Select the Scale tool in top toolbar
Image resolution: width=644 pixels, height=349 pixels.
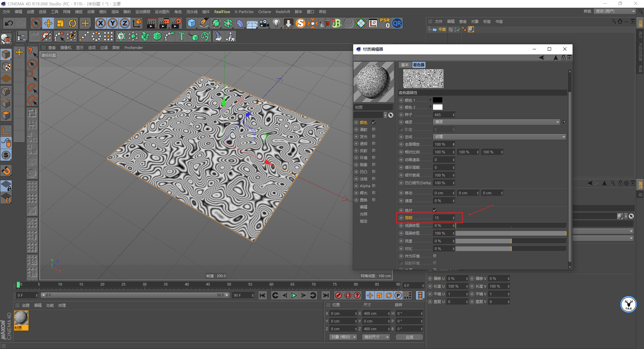point(60,23)
